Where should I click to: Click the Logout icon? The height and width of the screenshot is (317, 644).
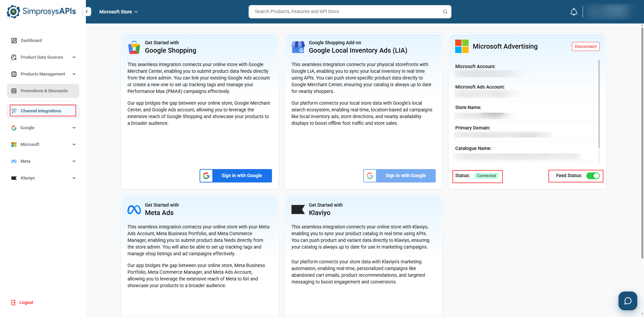point(14,303)
